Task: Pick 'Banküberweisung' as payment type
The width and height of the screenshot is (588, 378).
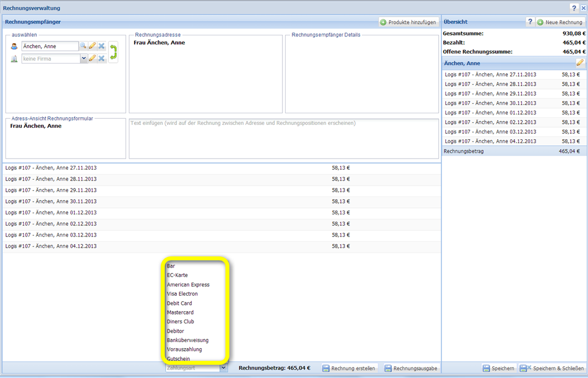Action: (188, 340)
